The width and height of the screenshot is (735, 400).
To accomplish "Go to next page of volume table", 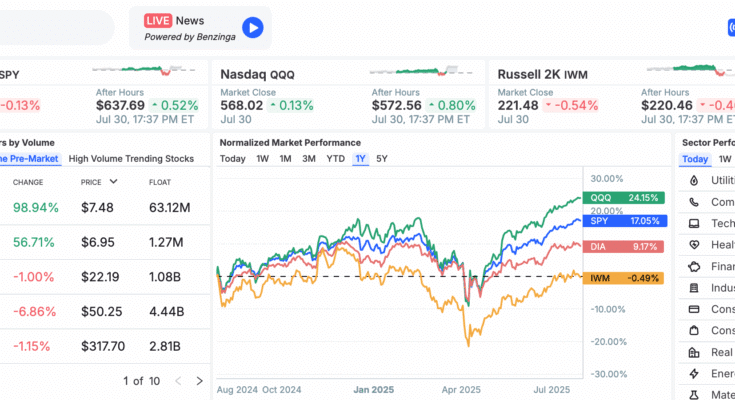I will [x=200, y=381].
